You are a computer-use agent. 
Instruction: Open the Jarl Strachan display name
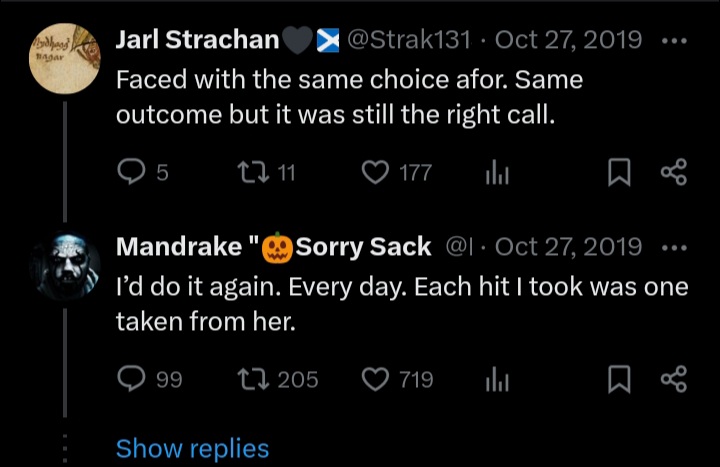pos(197,39)
